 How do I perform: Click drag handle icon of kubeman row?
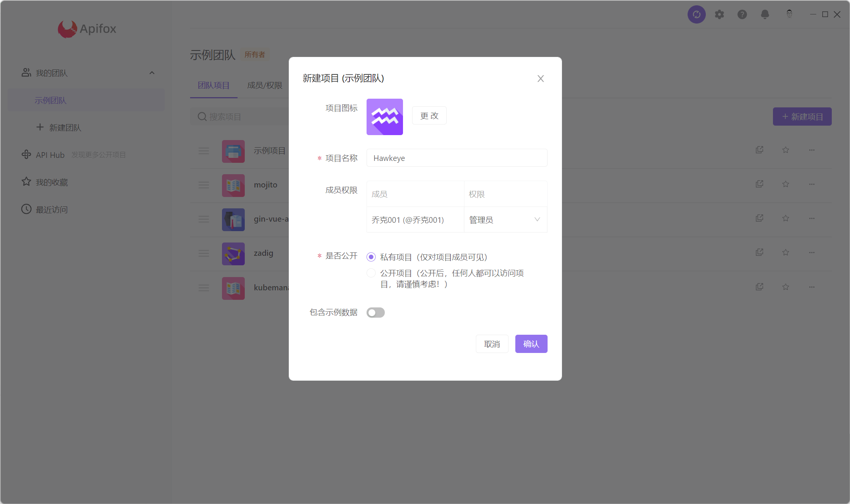(x=204, y=288)
